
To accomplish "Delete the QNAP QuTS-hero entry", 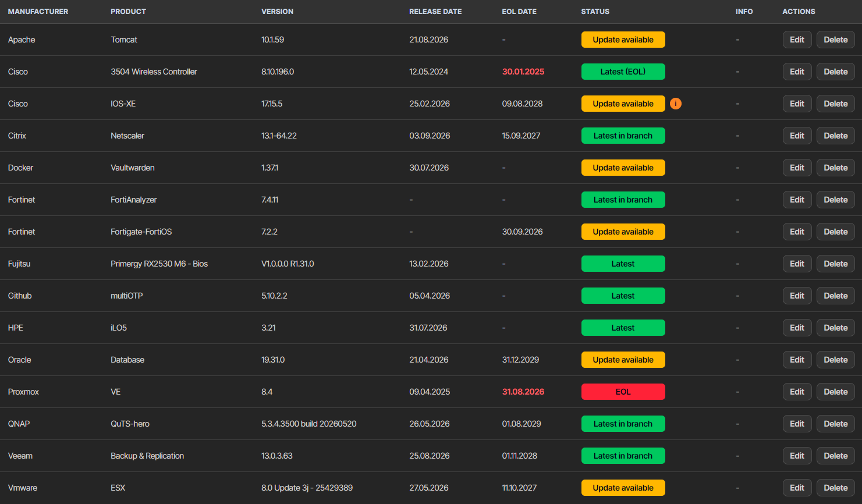I will [x=836, y=424].
